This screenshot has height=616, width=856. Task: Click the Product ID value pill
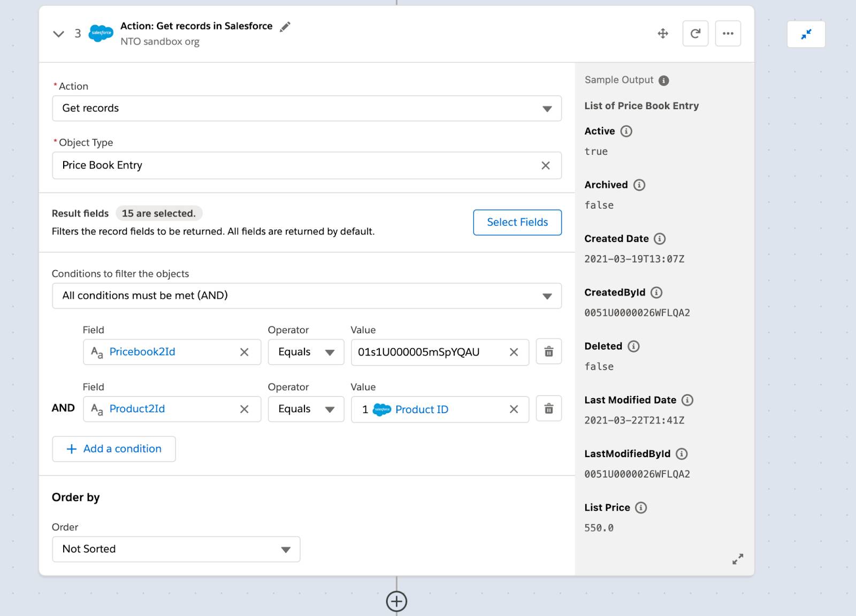pyautogui.click(x=405, y=410)
